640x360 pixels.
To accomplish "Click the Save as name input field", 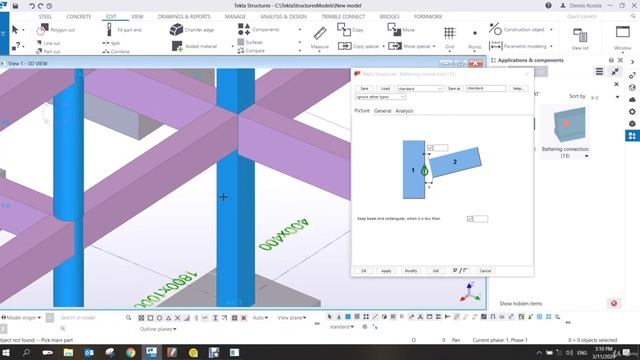I will click(486, 88).
